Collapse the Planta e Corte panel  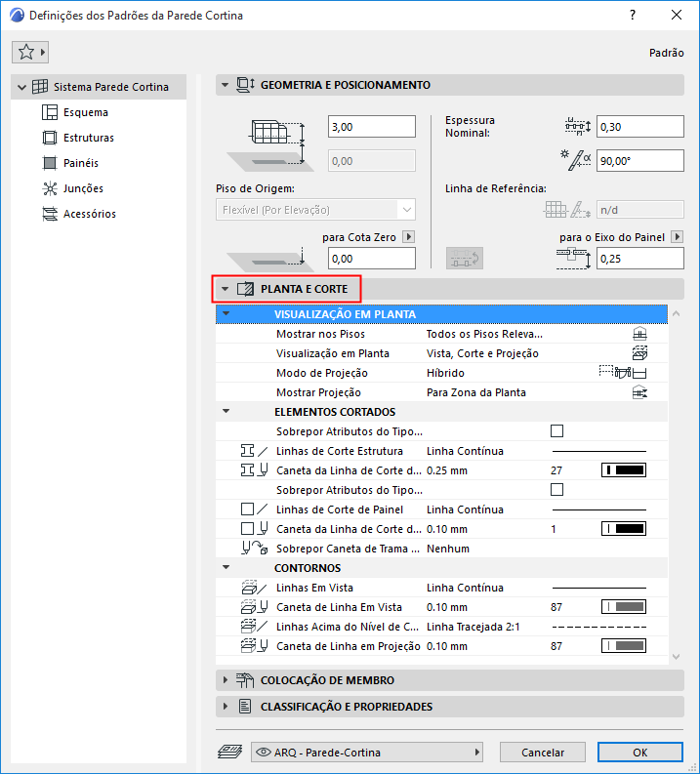tap(226, 289)
